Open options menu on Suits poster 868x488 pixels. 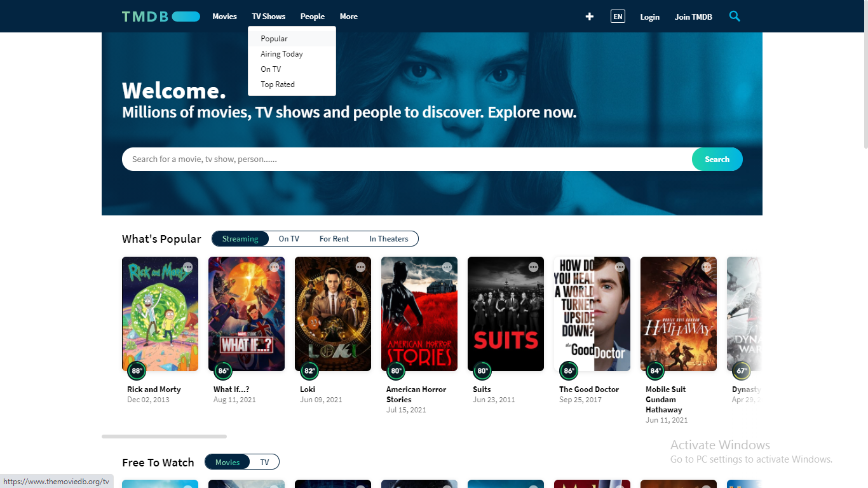(x=534, y=267)
